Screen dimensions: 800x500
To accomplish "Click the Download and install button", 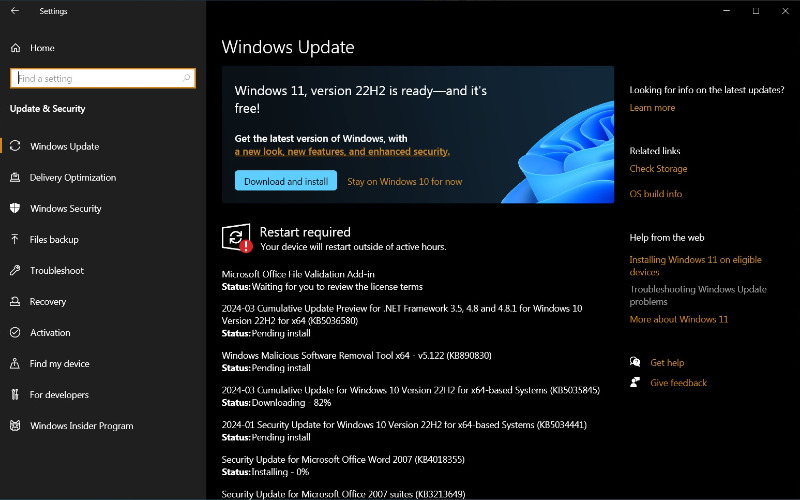I will (286, 181).
